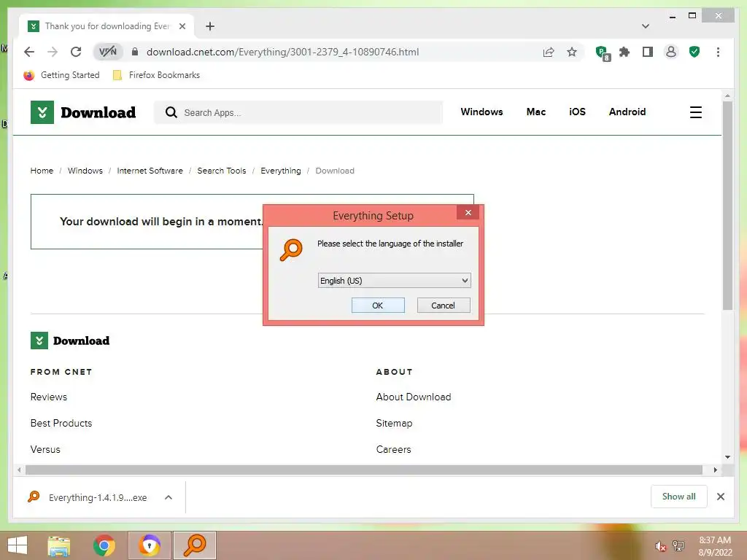Go to Everything breadcrumb
The image size is (747, 560).
(x=281, y=171)
